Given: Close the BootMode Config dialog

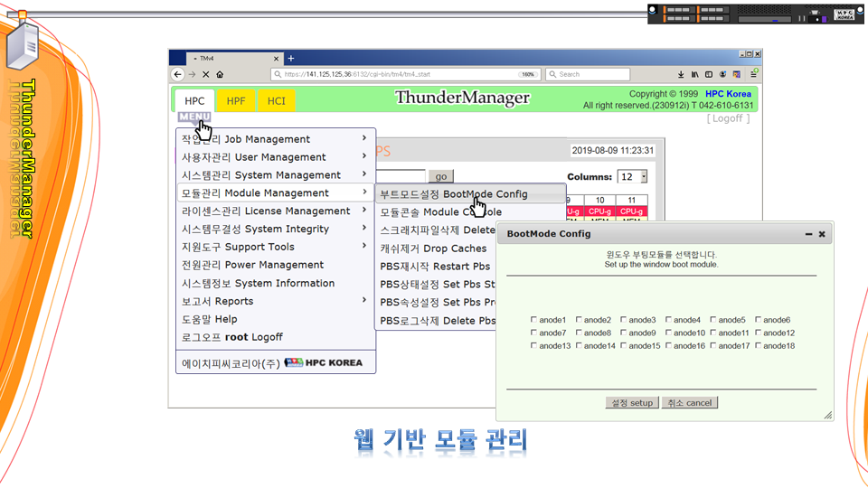Looking at the screenshot, I should [822, 234].
